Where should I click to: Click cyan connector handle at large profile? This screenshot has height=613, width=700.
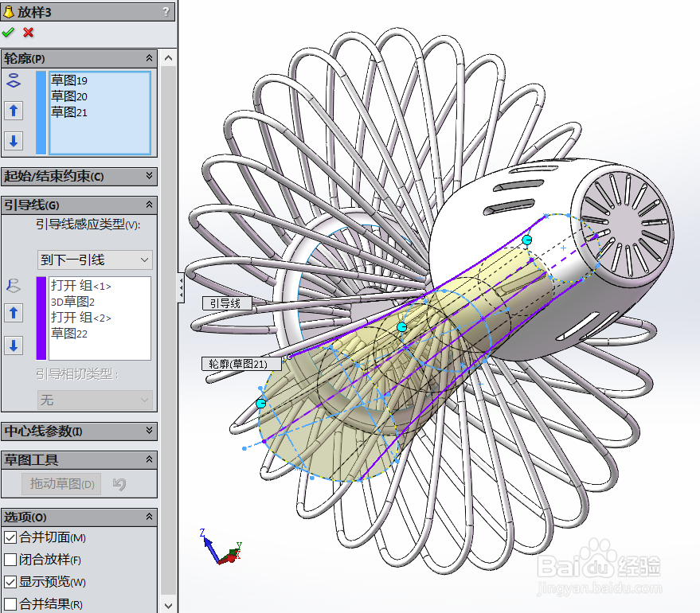261,404
